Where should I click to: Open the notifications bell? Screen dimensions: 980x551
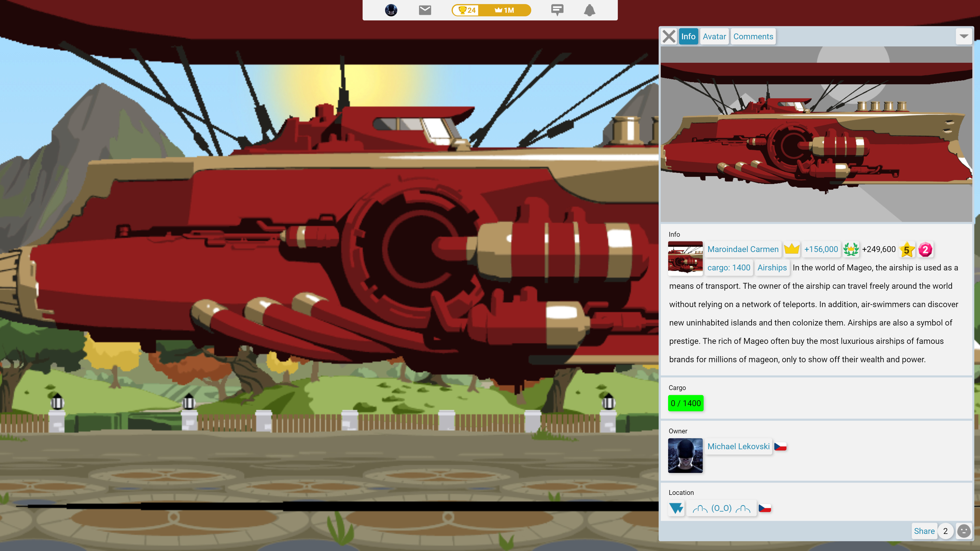click(589, 10)
